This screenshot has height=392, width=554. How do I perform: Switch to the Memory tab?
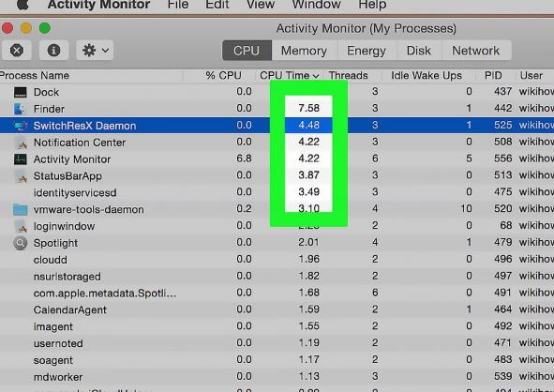[304, 51]
